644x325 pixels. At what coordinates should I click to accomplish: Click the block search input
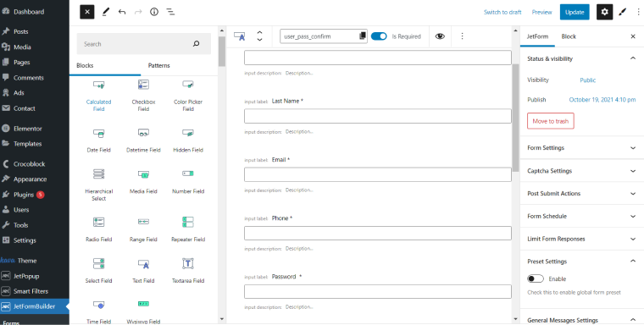(x=144, y=44)
